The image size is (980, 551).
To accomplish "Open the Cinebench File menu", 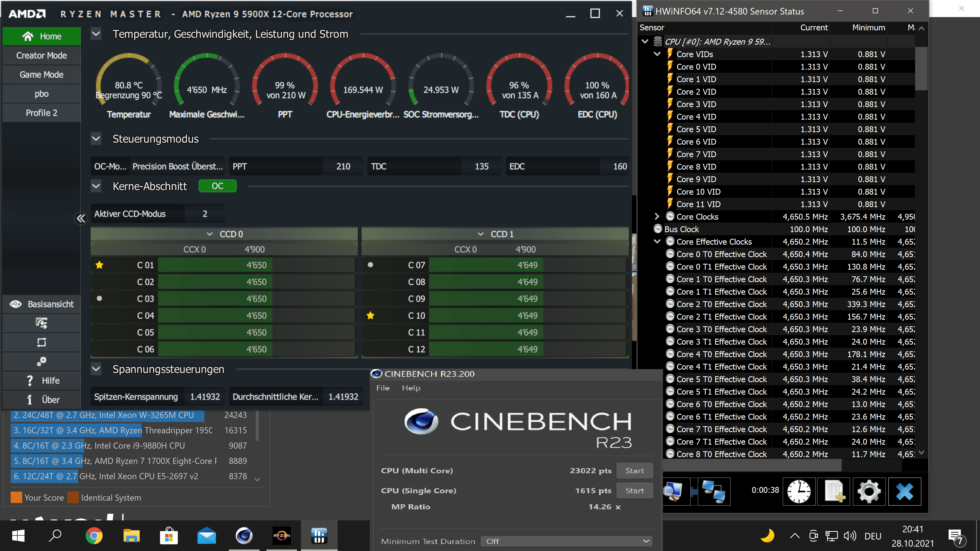I will coord(383,388).
